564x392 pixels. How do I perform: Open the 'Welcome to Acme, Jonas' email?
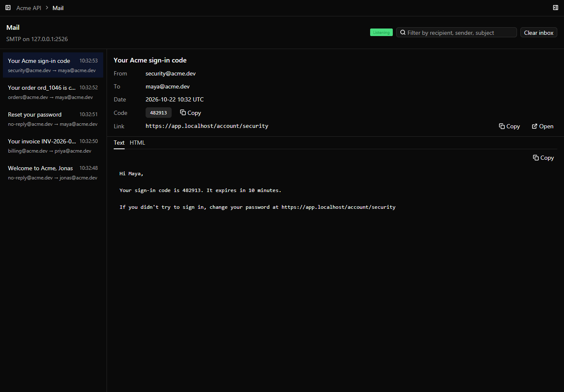(53, 173)
